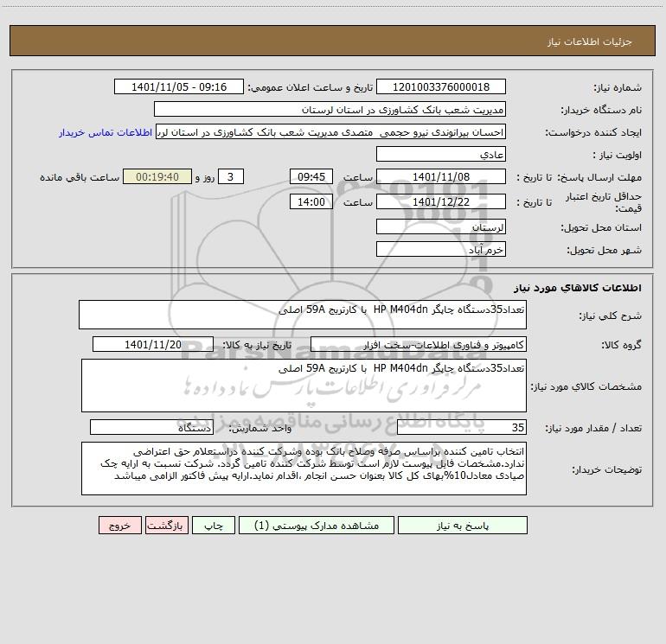Click the پاسخ به نیاز button
This screenshot has height=644, width=666.
pyautogui.click(x=463, y=526)
